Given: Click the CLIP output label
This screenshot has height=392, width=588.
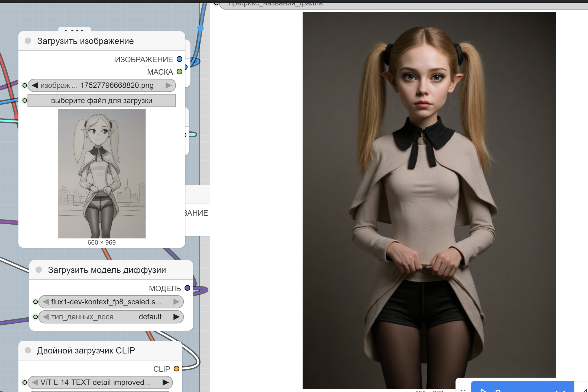Looking at the screenshot, I should point(162,369).
